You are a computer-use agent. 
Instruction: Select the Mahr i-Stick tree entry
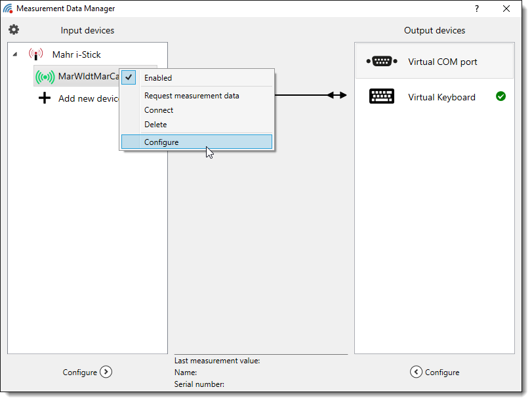pos(77,54)
